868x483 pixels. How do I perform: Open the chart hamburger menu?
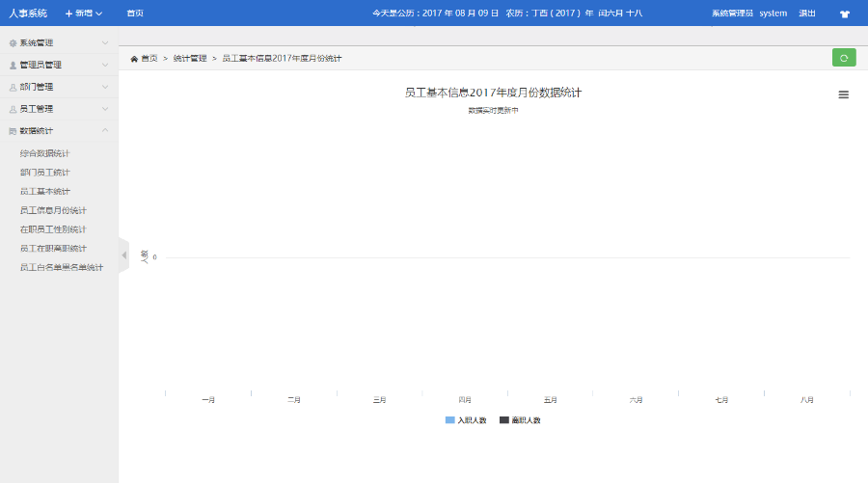click(x=843, y=94)
